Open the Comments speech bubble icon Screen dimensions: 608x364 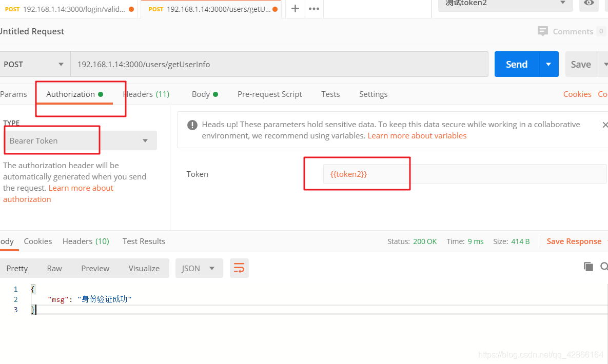click(x=543, y=31)
